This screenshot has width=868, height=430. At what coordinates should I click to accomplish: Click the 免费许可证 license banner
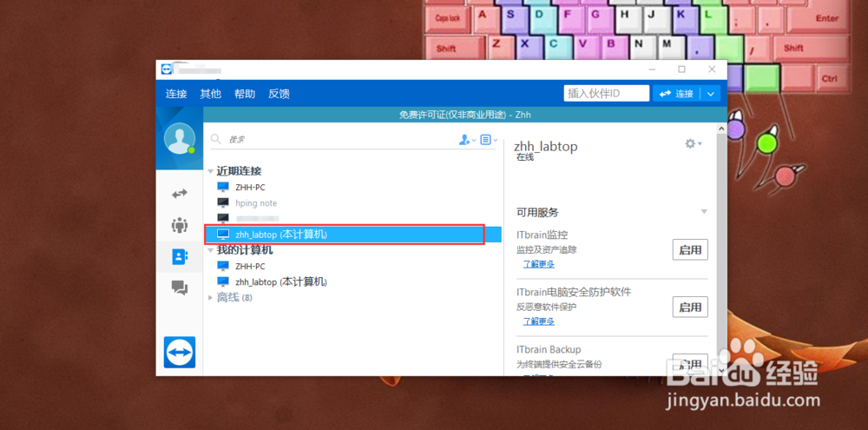click(x=464, y=115)
